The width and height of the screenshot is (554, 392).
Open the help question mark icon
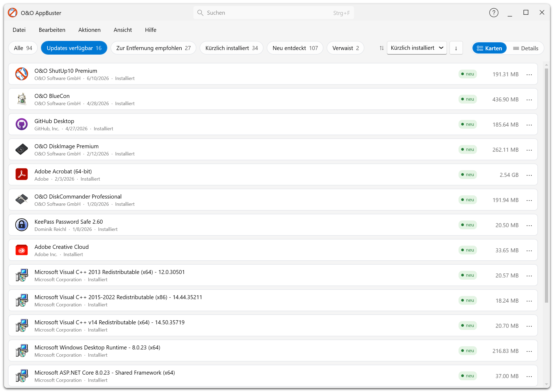click(494, 13)
